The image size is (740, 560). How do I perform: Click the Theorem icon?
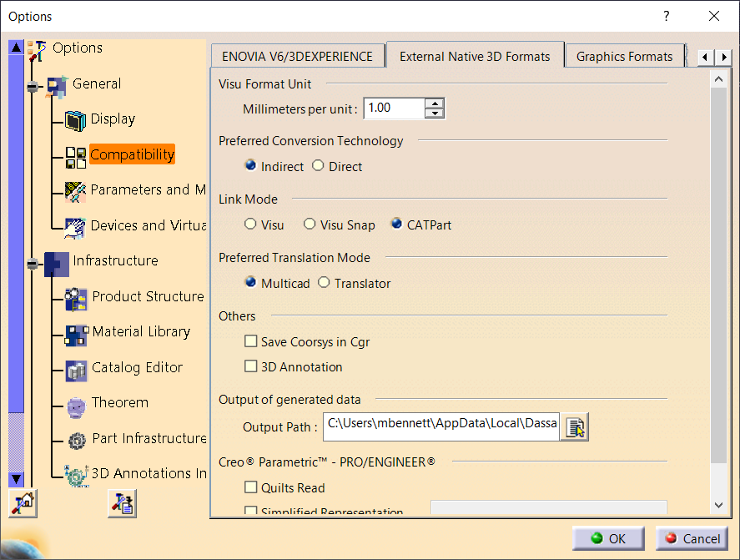(76, 406)
